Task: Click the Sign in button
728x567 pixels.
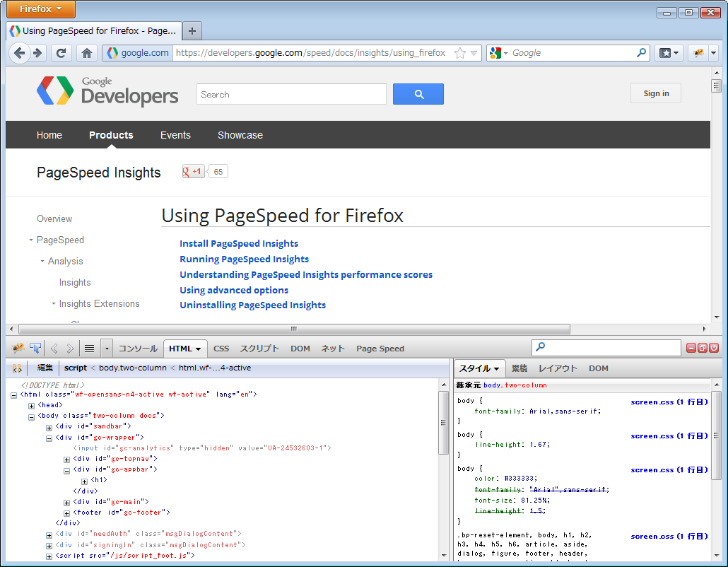Action: coord(656,93)
